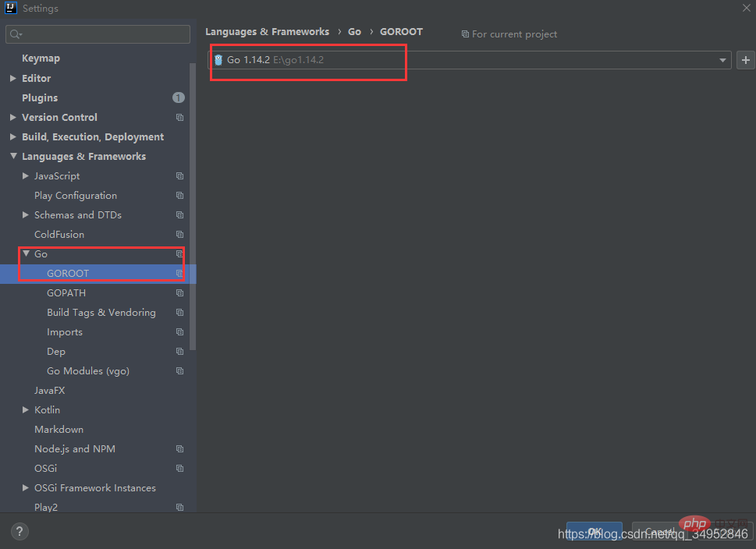Viewport: 756px width, 549px height.
Task: Select the GOPATH settings item
Action: [x=66, y=293]
